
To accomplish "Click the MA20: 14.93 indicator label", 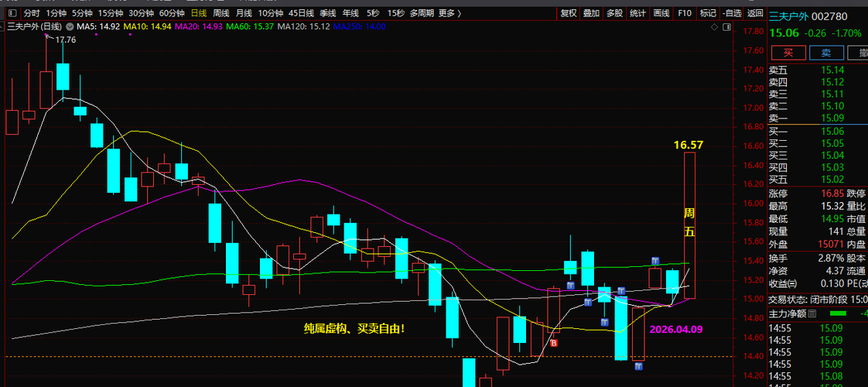I will click(x=200, y=26).
